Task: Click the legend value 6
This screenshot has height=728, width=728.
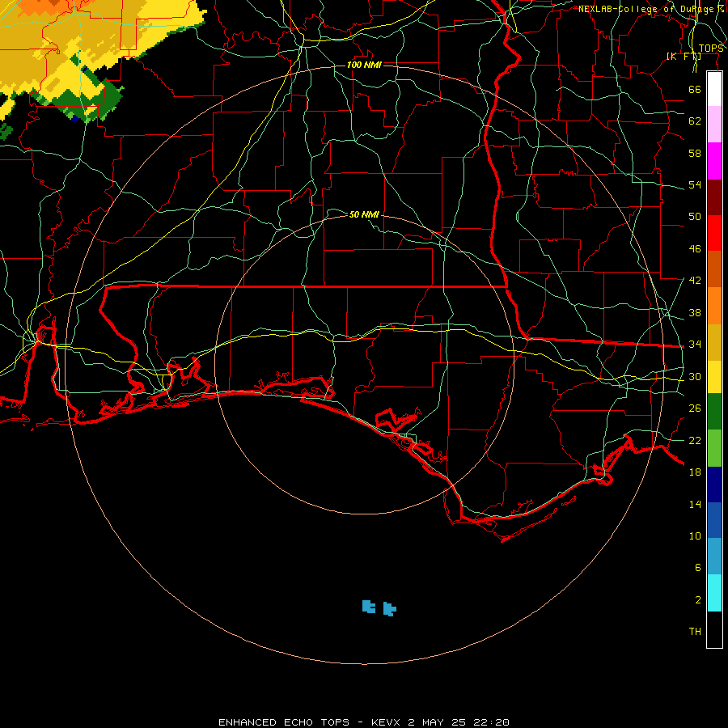Action: [697, 567]
